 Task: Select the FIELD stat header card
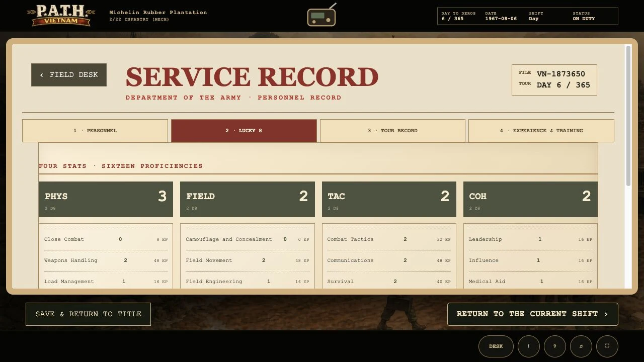coord(248,200)
